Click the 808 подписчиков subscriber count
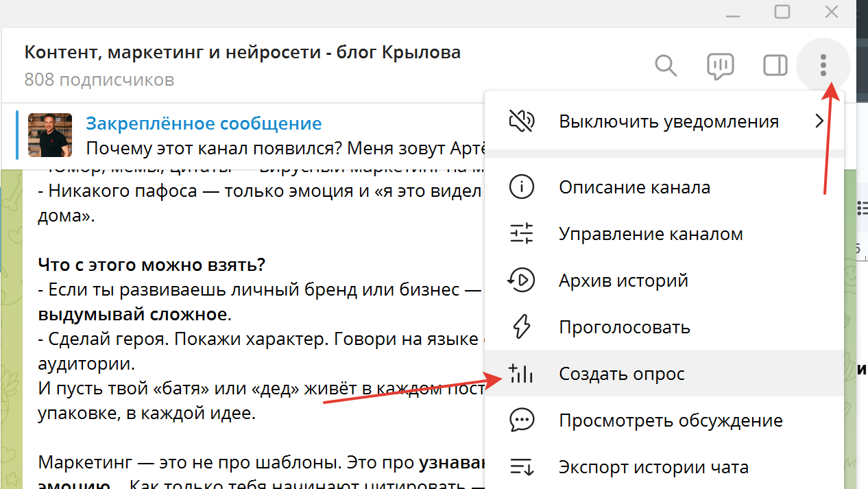The height and width of the screenshot is (489, 868). tap(99, 80)
